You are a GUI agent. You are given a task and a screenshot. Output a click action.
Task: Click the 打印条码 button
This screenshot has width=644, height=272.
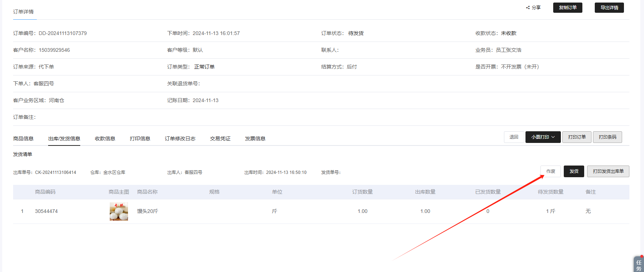[x=607, y=137]
